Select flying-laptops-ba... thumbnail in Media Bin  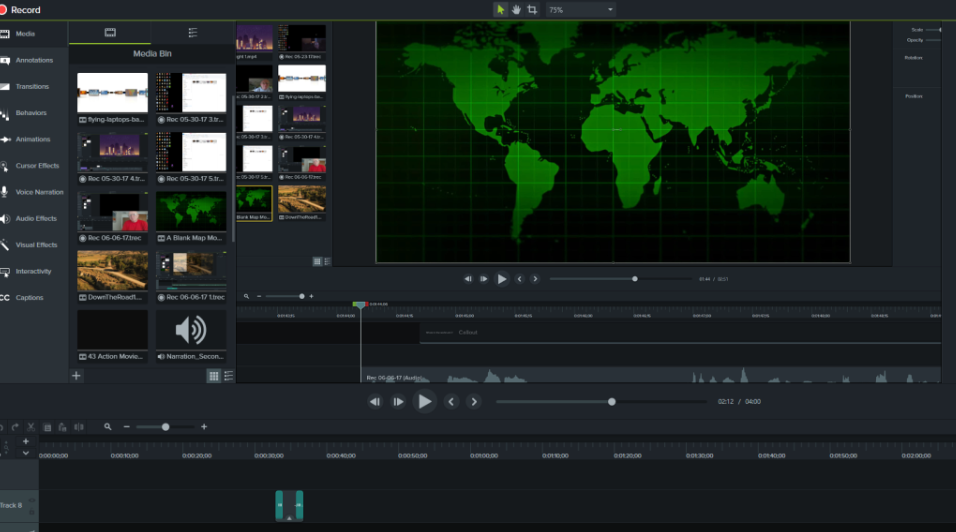coord(112,93)
